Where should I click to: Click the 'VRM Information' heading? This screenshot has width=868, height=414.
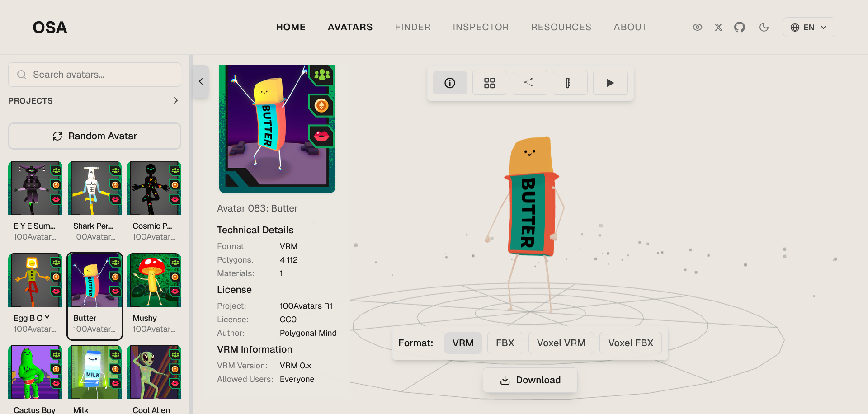[x=255, y=349]
